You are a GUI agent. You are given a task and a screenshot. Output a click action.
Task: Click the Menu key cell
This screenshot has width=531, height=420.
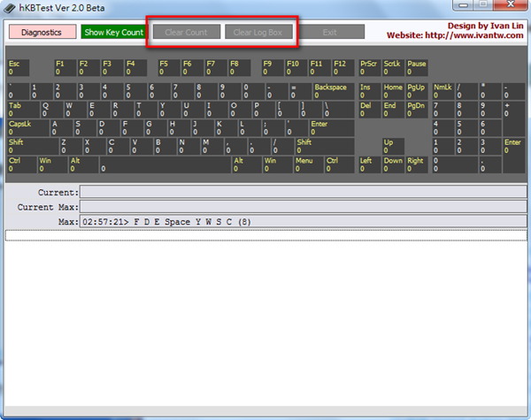pyautogui.click(x=306, y=164)
